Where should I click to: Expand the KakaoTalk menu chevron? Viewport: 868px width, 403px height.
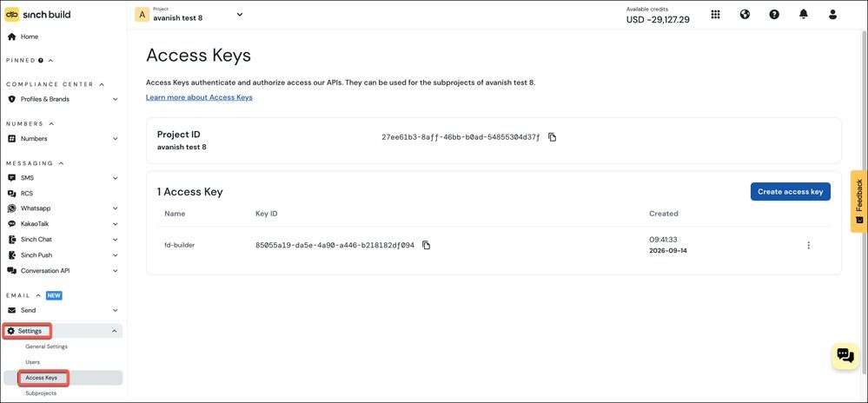point(116,224)
